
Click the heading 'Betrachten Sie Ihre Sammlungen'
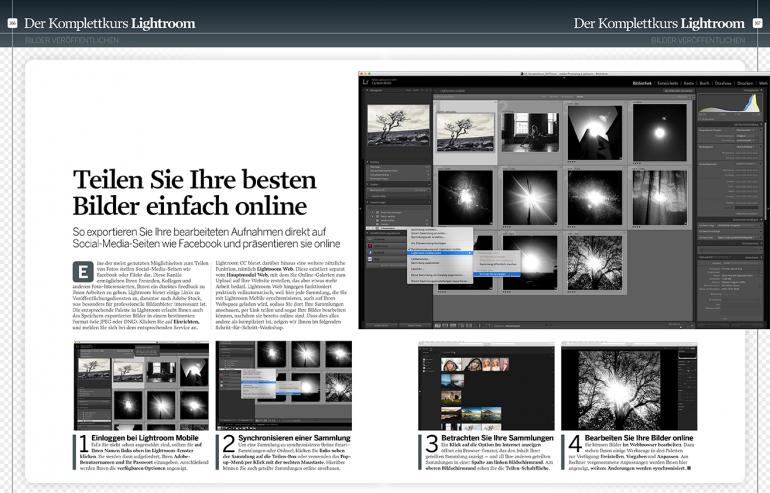pos(497,438)
